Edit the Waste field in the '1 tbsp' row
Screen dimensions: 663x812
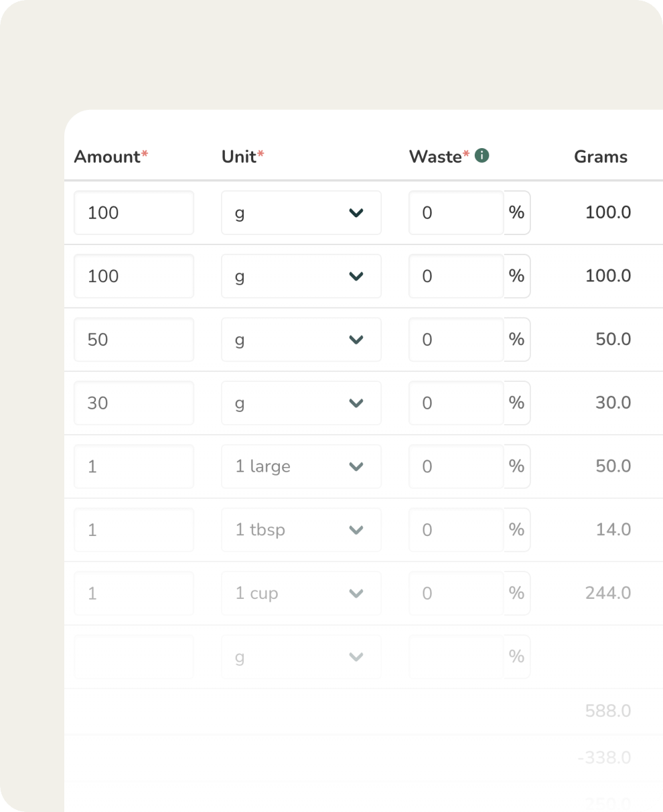[x=456, y=530]
